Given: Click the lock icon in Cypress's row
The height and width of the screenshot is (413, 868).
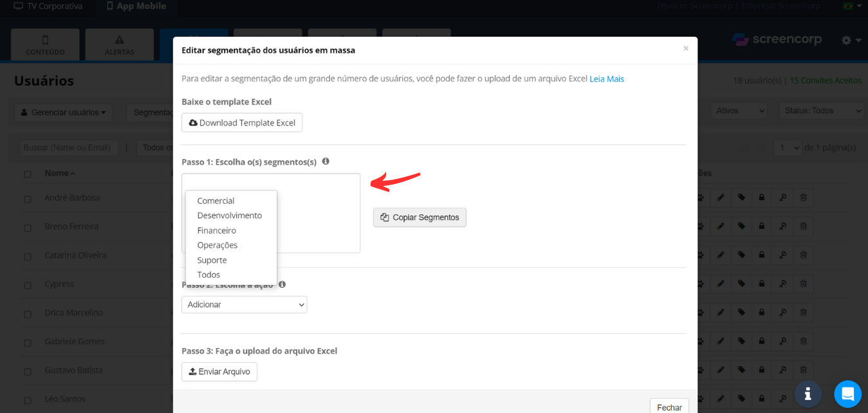Looking at the screenshot, I should coord(762,284).
